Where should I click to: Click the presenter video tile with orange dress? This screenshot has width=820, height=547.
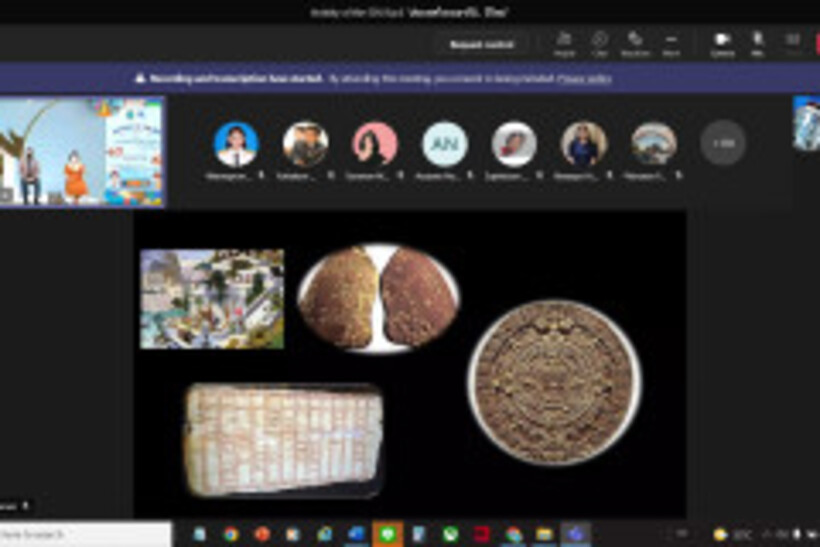[82, 152]
